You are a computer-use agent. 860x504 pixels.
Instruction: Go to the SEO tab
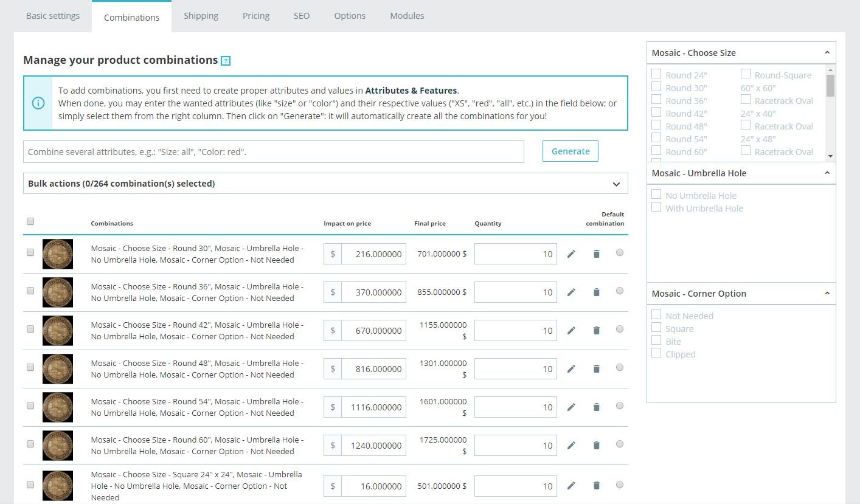pos(302,16)
